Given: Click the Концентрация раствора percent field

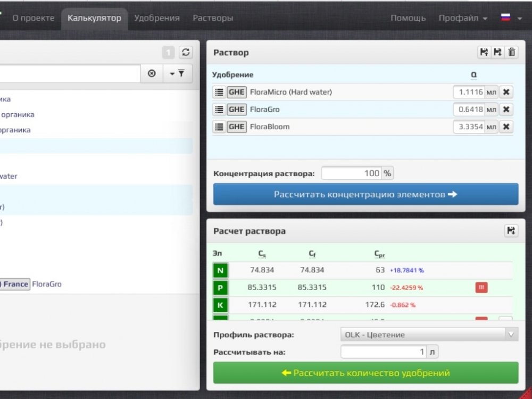Looking at the screenshot, I should [x=352, y=173].
